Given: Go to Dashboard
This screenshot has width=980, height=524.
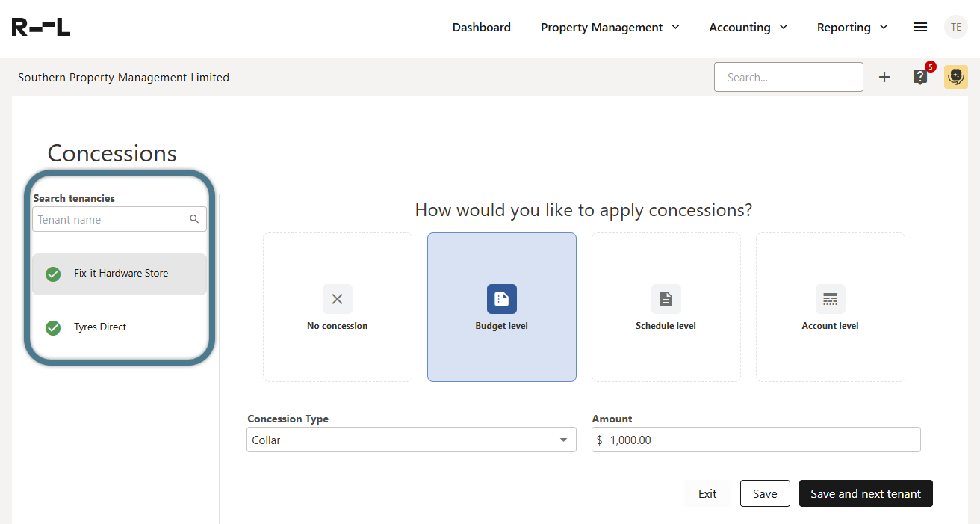Looking at the screenshot, I should [482, 28].
